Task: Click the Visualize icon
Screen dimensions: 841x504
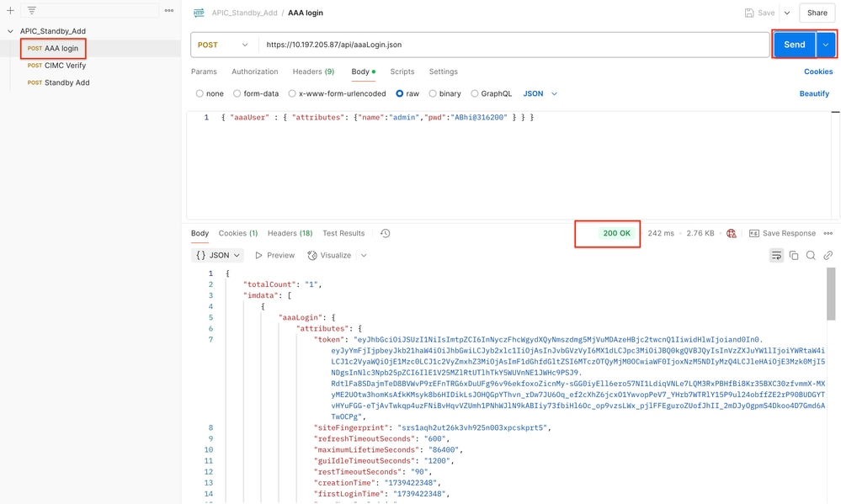Action: 312,256
